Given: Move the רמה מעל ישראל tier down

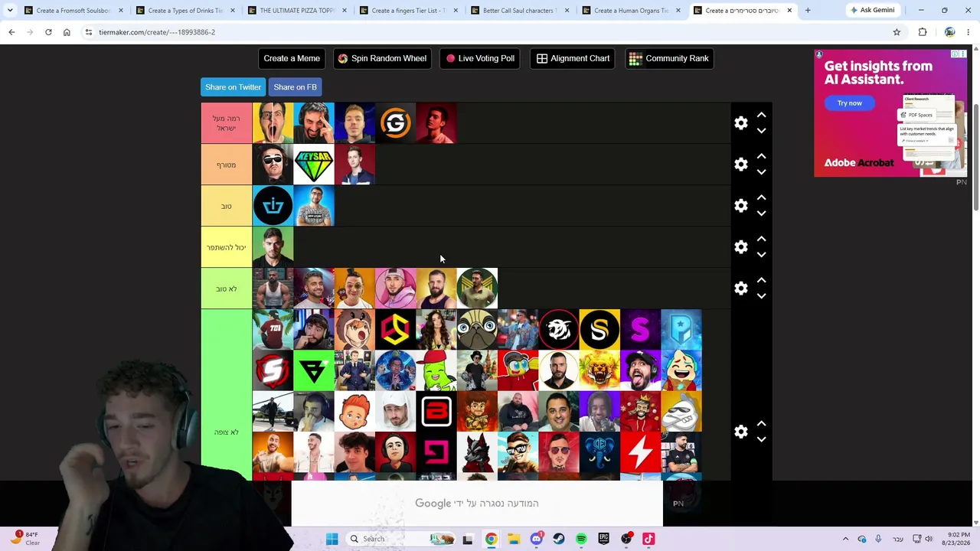Looking at the screenshot, I should (x=761, y=132).
